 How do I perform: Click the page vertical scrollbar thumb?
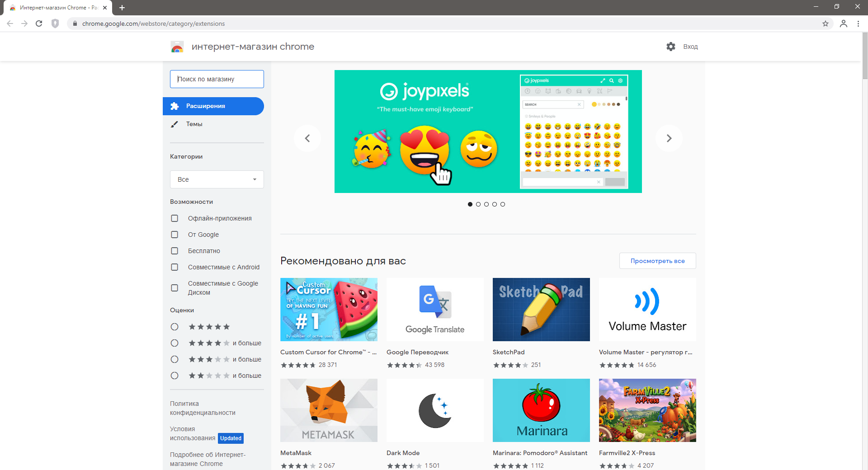click(865, 56)
